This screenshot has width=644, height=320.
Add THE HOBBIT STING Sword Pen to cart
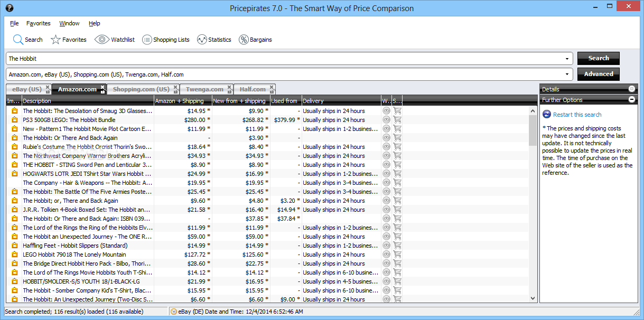(397, 165)
